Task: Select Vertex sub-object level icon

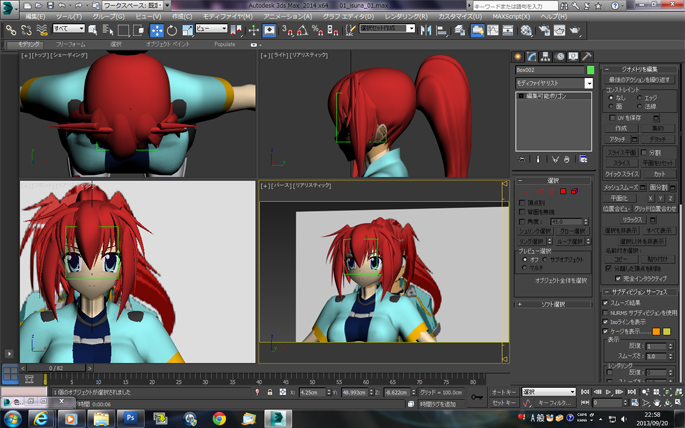Action: (529, 191)
